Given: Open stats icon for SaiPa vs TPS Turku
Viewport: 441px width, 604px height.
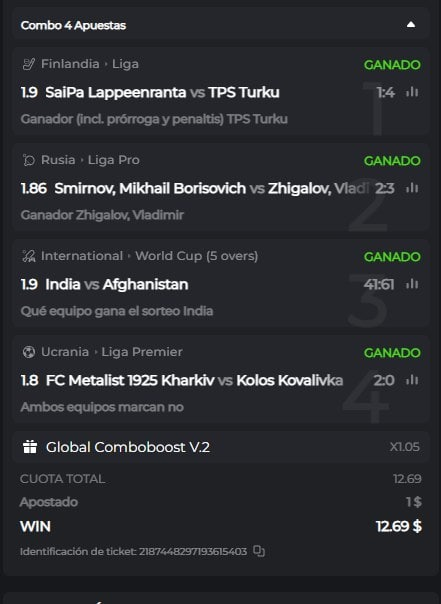Looking at the screenshot, I should click(412, 92).
